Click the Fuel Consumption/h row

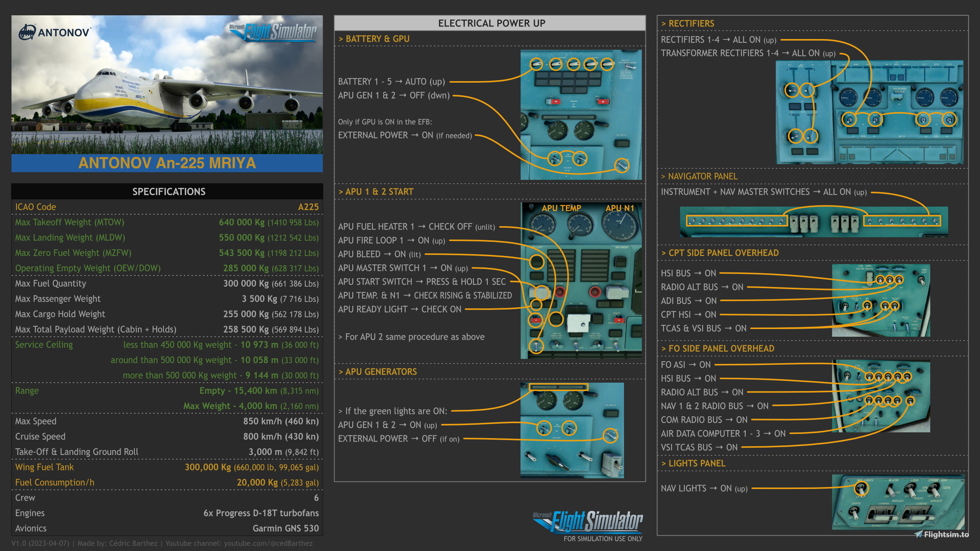pyautogui.click(x=167, y=483)
